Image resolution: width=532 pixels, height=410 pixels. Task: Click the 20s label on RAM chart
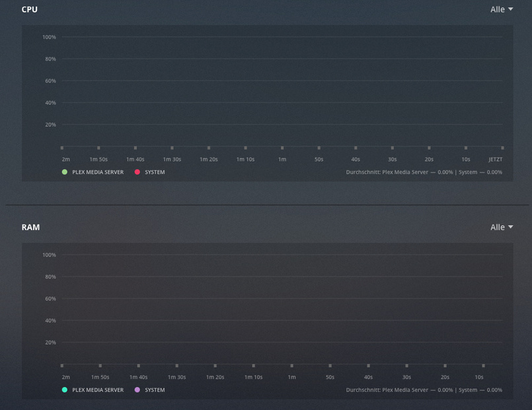pos(445,377)
